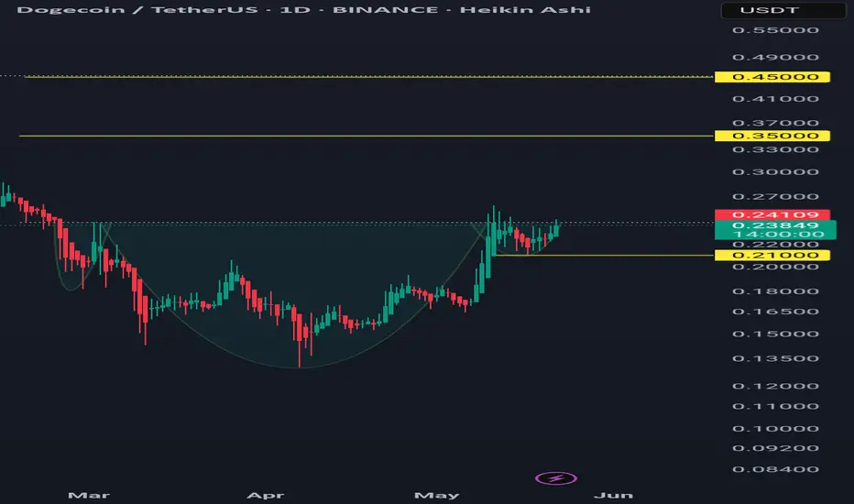This screenshot has height=504, width=854.
Task: Click the red 0.24109 price label
Action: 772,214
